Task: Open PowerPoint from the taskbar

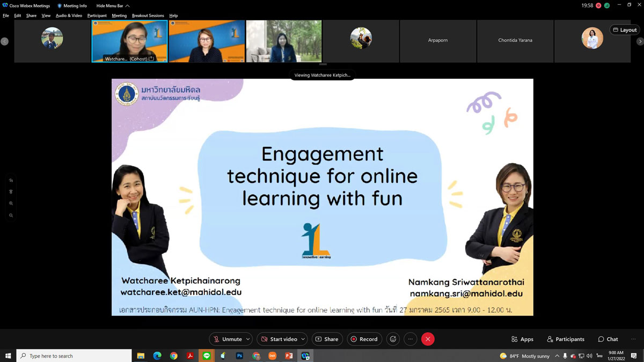Action: (289, 356)
